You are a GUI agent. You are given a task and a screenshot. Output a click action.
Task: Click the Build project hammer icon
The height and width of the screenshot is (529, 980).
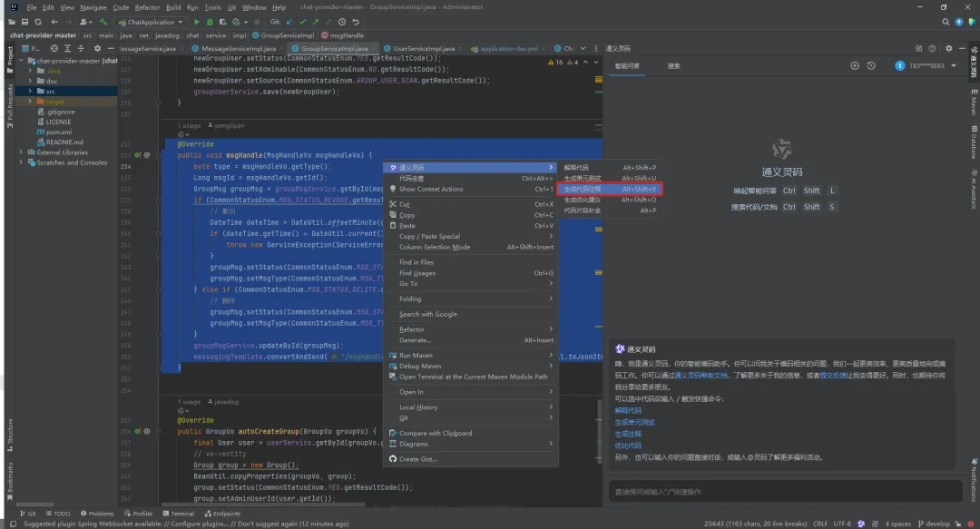click(103, 22)
